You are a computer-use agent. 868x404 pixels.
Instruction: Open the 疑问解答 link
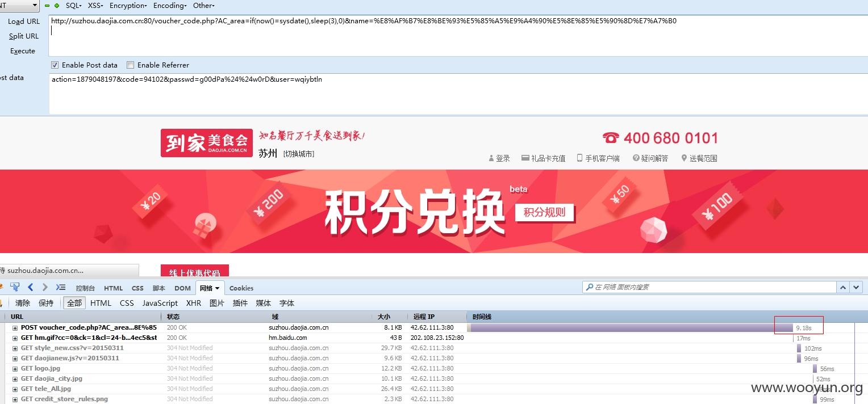(x=650, y=158)
